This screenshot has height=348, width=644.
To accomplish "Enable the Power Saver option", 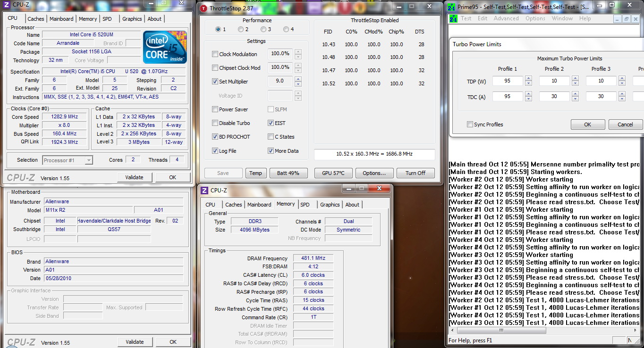I will click(x=215, y=109).
